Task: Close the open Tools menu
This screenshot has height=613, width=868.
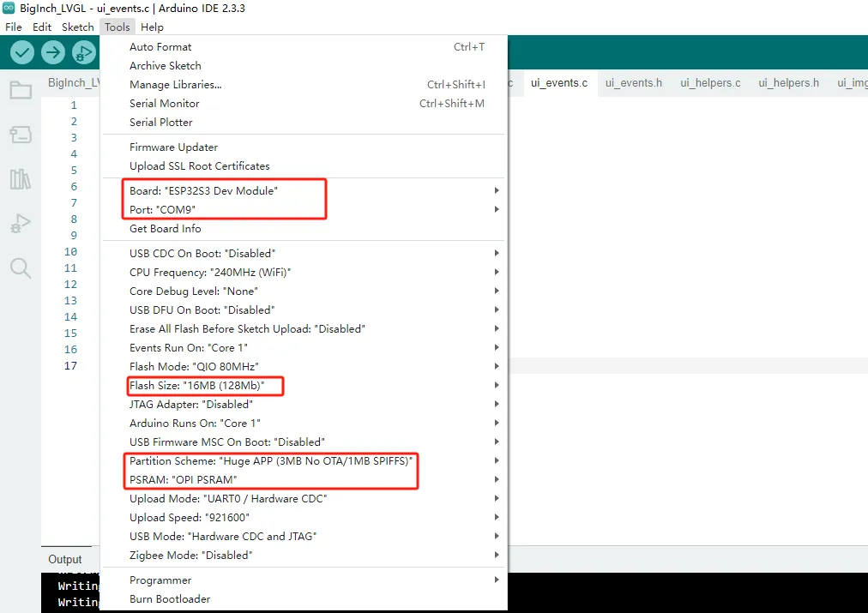Action: 117,27
